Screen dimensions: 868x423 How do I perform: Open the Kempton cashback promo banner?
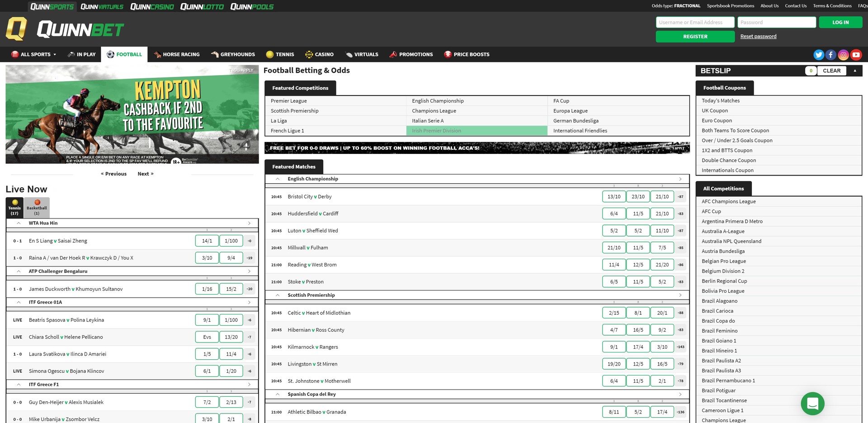[x=132, y=114]
